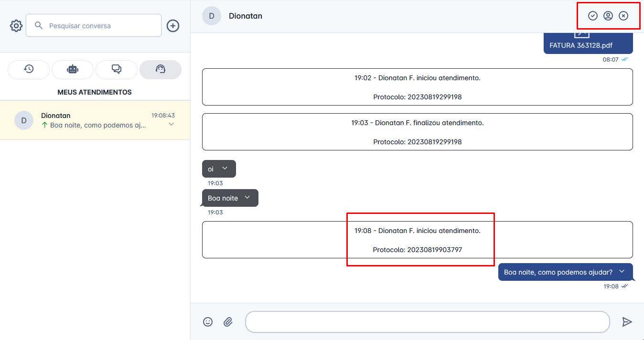Expand options for 'Boa noite' message
The image size is (644, 340).
point(247,198)
